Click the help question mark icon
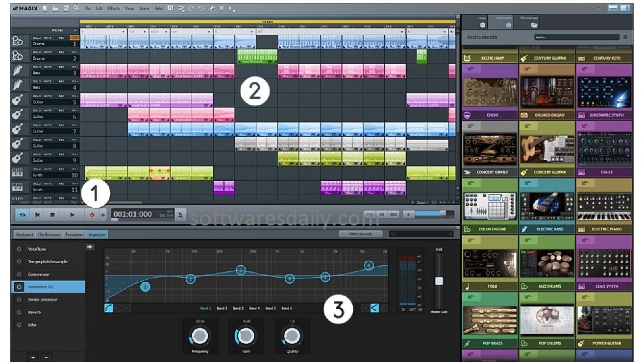 coord(170,8)
